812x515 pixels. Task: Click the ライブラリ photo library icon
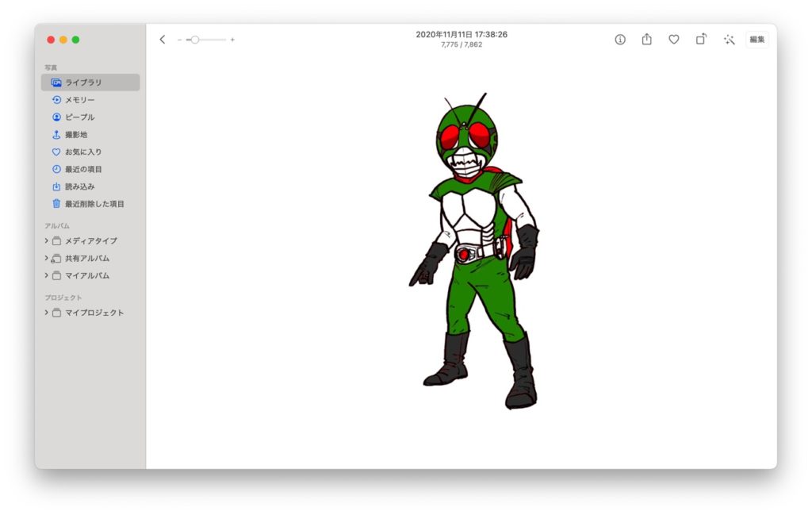tap(56, 83)
